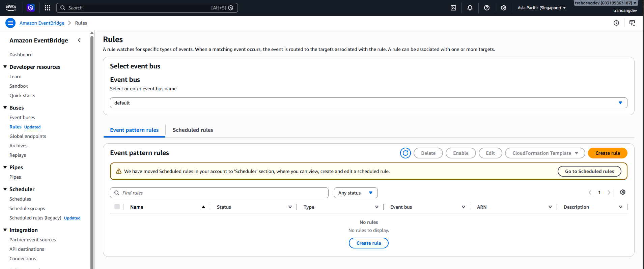The width and height of the screenshot is (644, 269).
Task: Open the event bus default dropdown
Action: click(368, 103)
